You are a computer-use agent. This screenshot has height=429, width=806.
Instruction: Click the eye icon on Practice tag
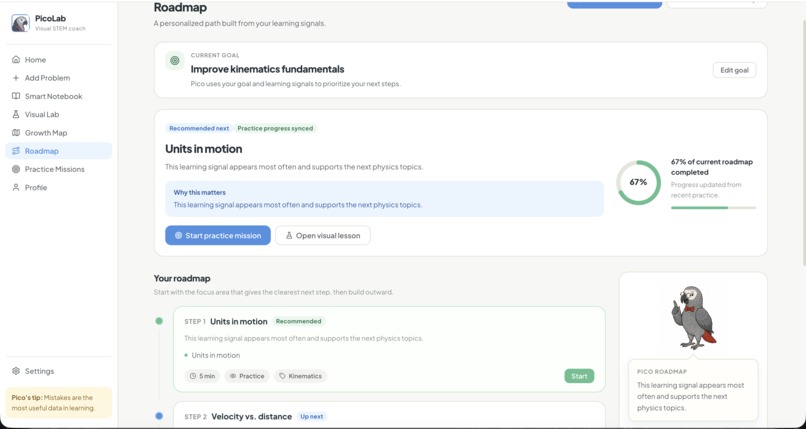click(233, 376)
